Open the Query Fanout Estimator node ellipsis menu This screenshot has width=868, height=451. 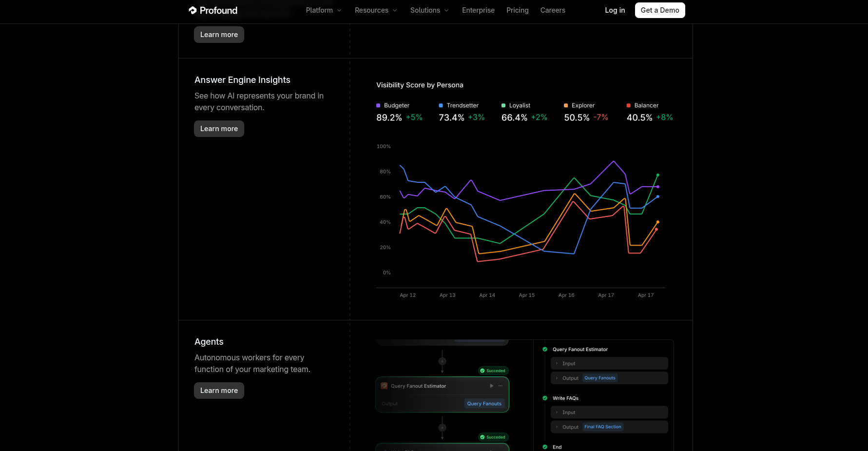pos(501,386)
